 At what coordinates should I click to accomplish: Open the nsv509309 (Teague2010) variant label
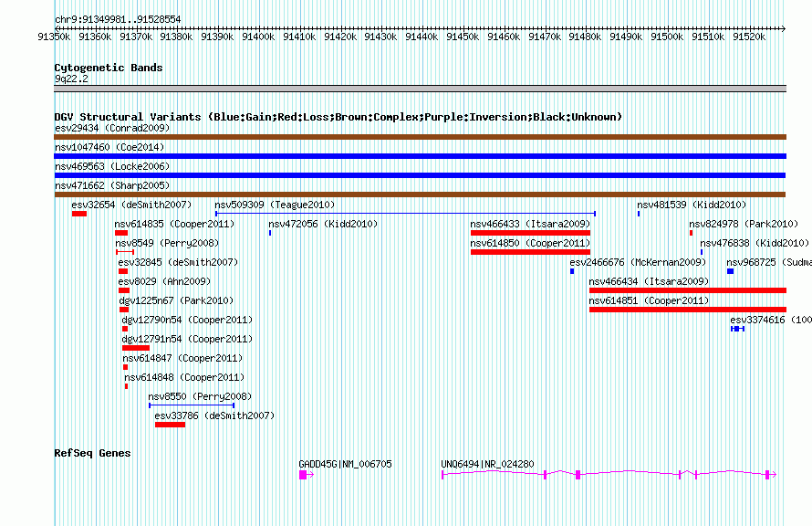tap(275, 205)
